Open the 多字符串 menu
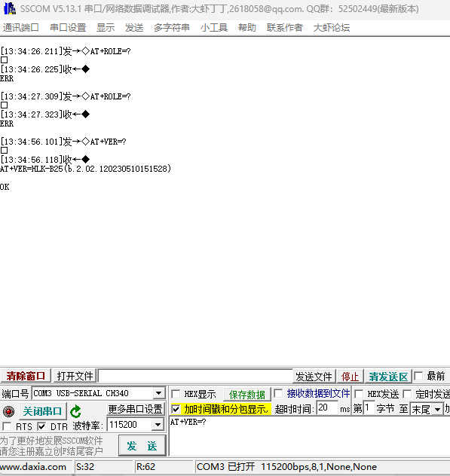Image resolution: width=450 pixels, height=476 pixels. (172, 28)
